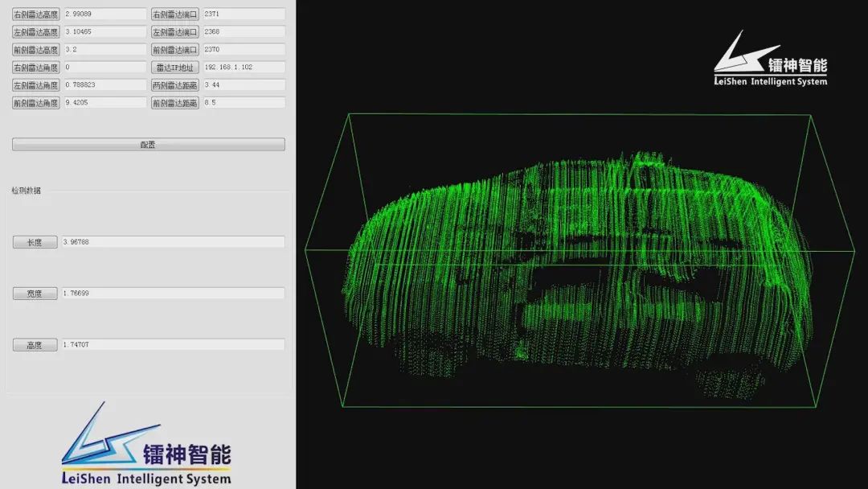Click the green car point cloud
This screenshot has width=868, height=489.
(579, 265)
